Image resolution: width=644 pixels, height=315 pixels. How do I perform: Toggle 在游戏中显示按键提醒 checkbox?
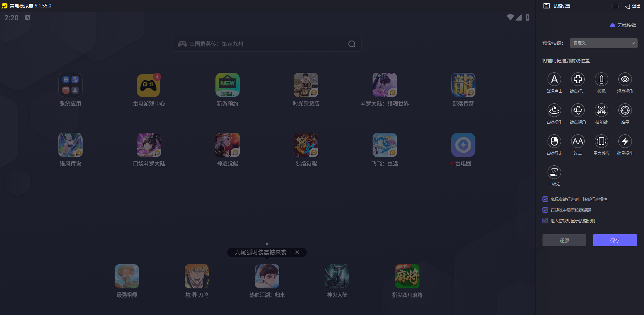[545, 210]
